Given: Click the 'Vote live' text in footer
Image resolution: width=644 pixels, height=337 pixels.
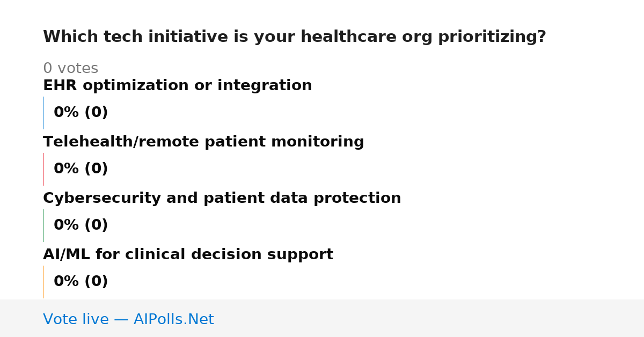Looking at the screenshot, I should coord(76,319).
